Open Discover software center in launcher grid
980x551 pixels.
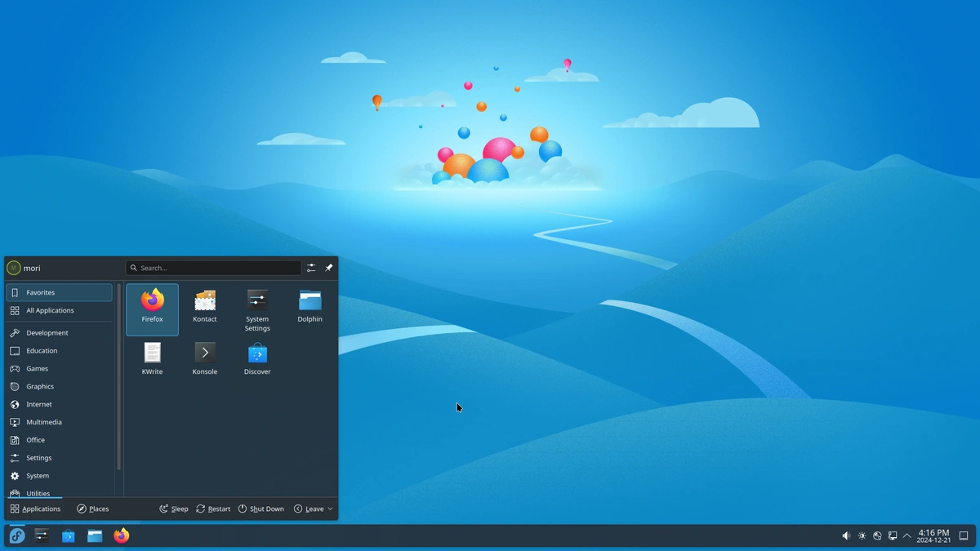(x=257, y=359)
